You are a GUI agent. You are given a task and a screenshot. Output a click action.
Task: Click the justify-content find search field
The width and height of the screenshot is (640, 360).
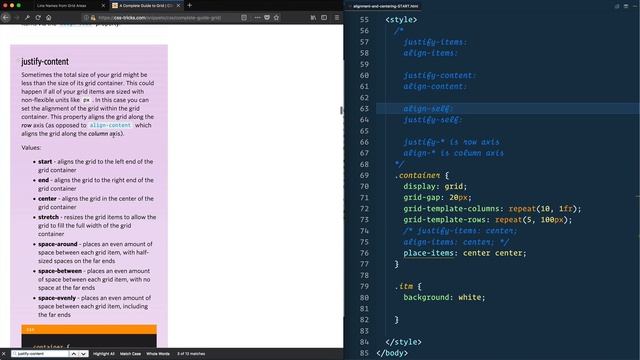point(40,354)
